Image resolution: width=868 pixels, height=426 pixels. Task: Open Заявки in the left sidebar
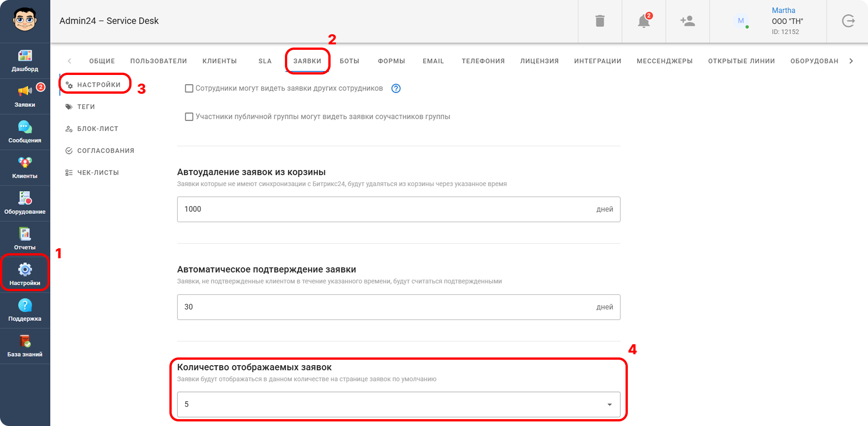25,96
